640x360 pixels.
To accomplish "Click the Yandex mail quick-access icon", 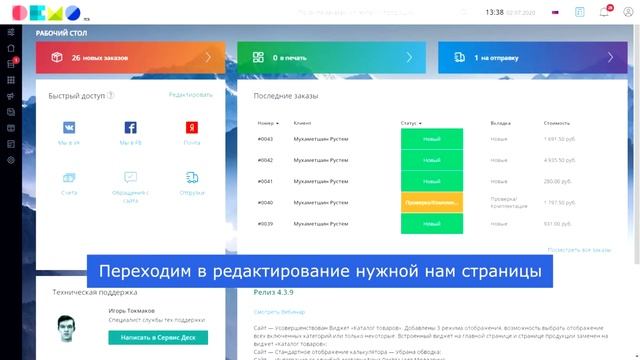I will pyautogui.click(x=192, y=128).
